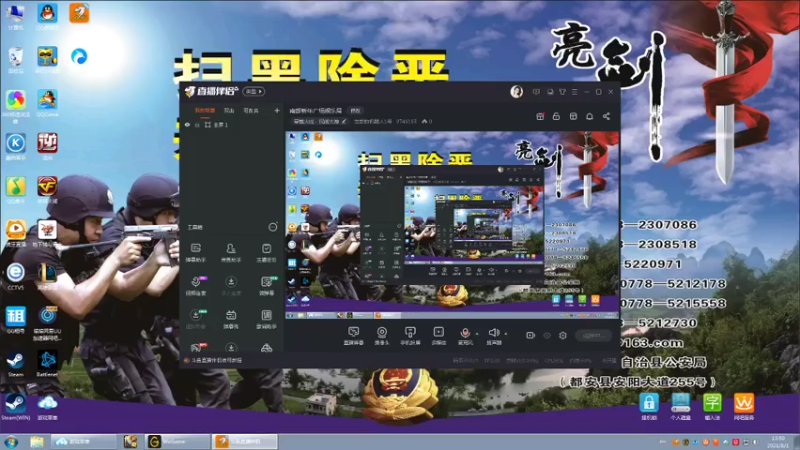Click the lock-machine icon at bottom right

click(x=649, y=407)
